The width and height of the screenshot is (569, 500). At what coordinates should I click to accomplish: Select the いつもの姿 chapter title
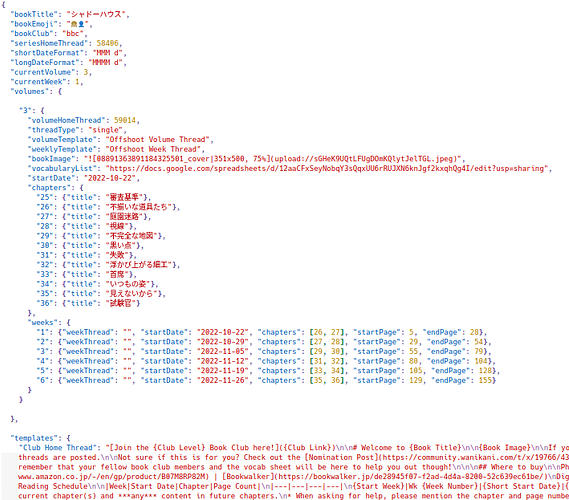(x=128, y=284)
